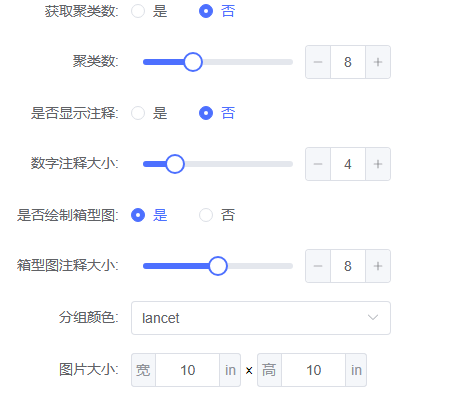Click the 图片大小 width input field
The height and width of the screenshot is (396, 459).
(x=187, y=370)
